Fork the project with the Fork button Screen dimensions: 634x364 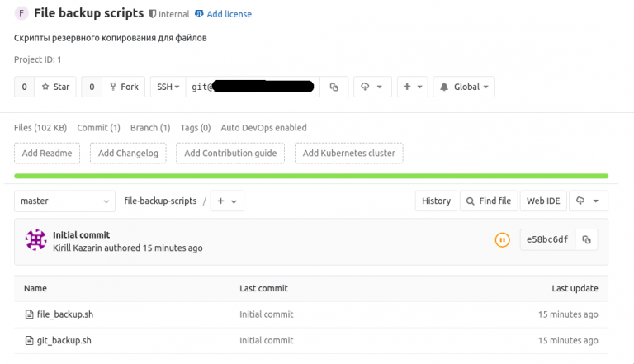click(123, 87)
